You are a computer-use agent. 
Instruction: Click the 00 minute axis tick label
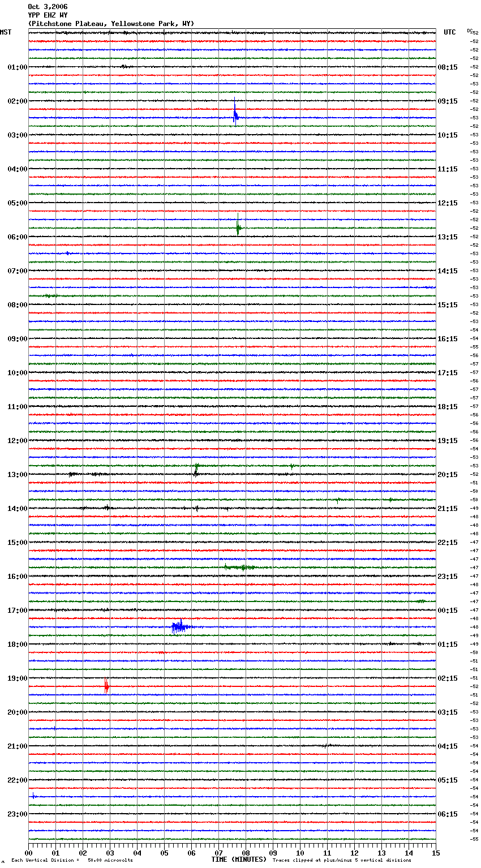click(28, 853)
